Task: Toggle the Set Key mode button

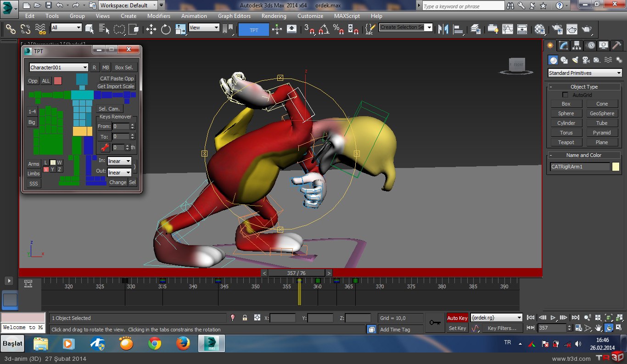Action: [457, 328]
